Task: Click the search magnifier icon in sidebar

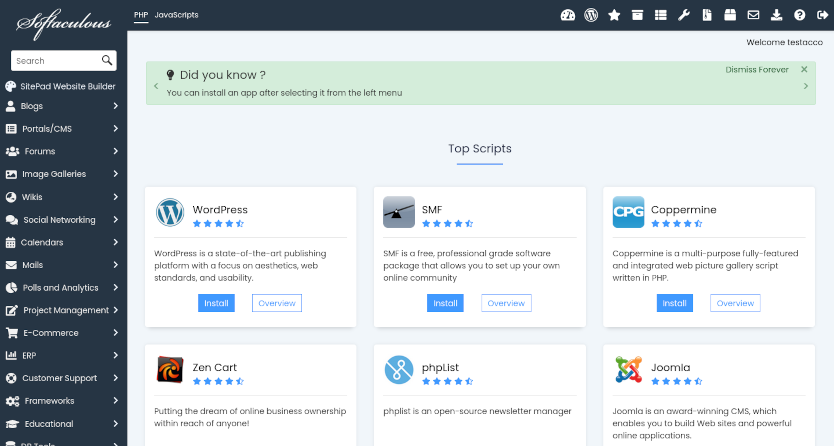Action: coord(107,61)
